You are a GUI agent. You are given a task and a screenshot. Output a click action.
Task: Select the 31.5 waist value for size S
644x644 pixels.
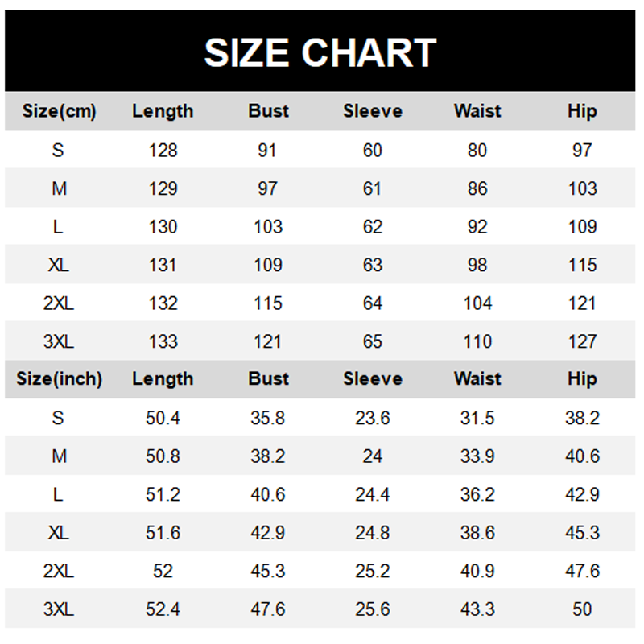477,418
